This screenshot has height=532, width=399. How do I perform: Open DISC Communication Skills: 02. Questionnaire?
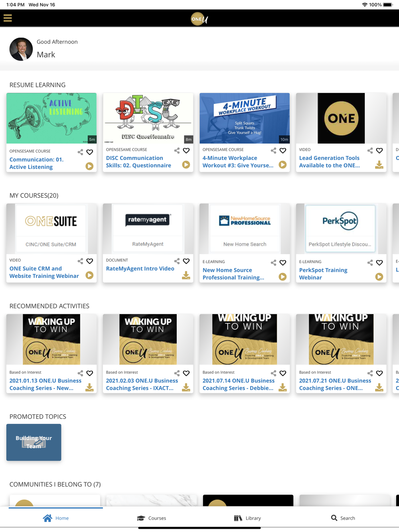coord(138,162)
